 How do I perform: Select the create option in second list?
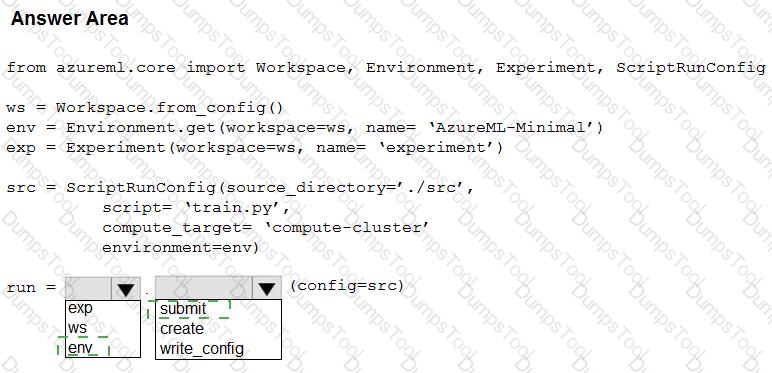coord(182,329)
